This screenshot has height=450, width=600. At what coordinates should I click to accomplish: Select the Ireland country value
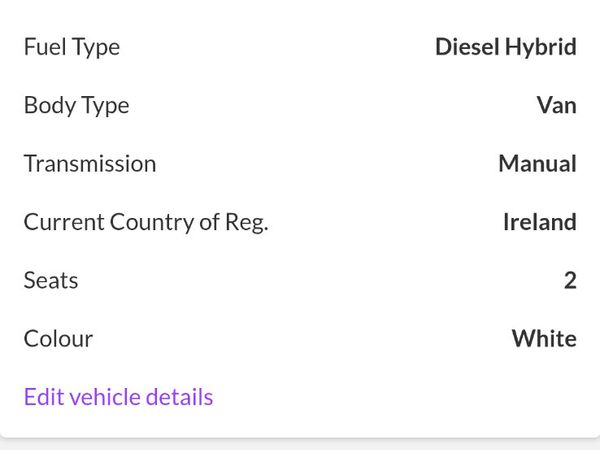[540, 222]
